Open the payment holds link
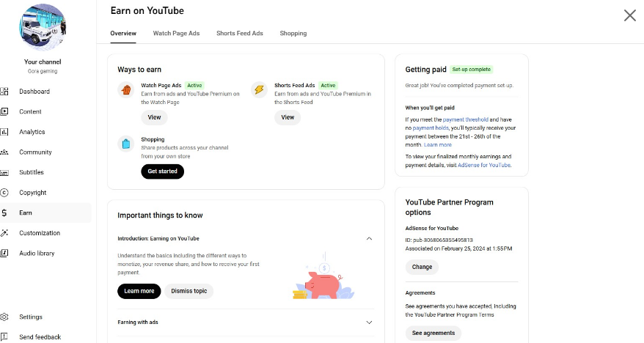This screenshot has height=343, width=644. pyautogui.click(x=431, y=128)
